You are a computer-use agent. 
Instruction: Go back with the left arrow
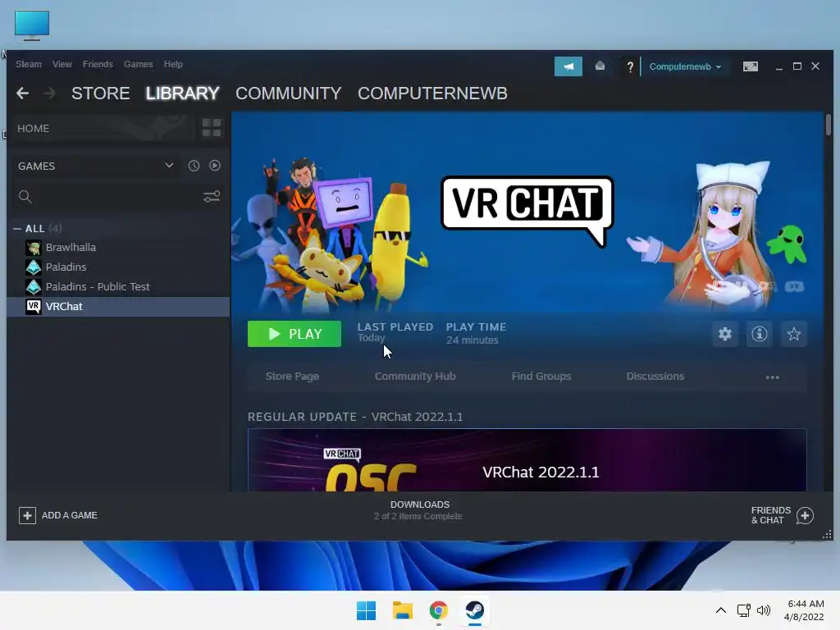(22, 94)
